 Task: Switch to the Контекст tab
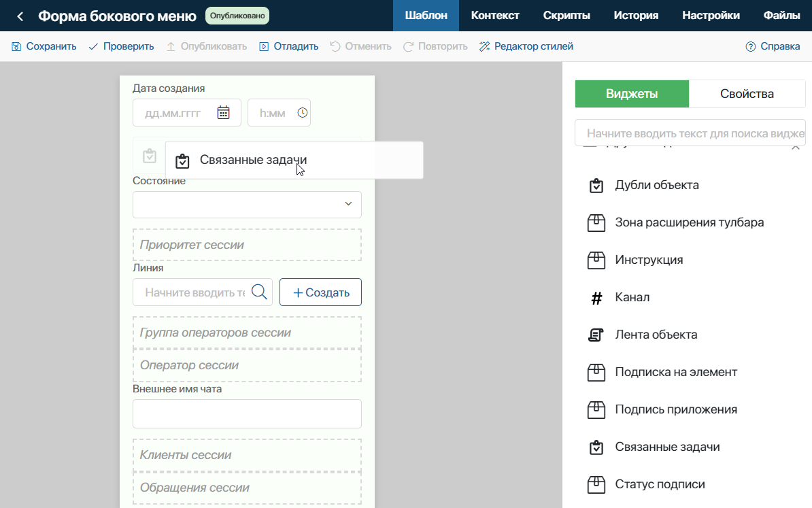tap(495, 16)
